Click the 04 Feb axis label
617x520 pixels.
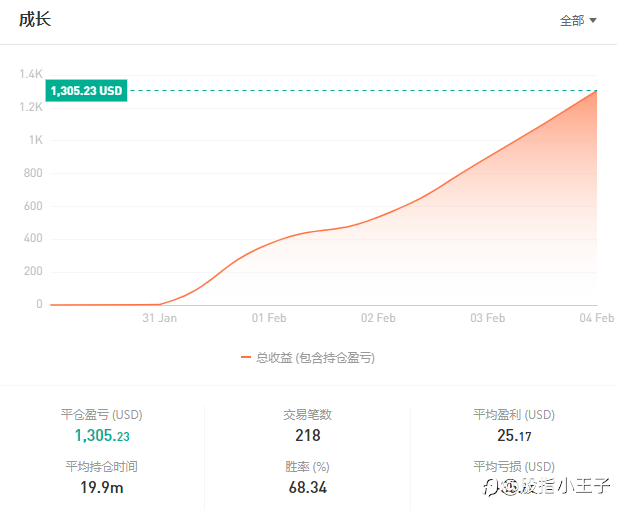[597, 318]
